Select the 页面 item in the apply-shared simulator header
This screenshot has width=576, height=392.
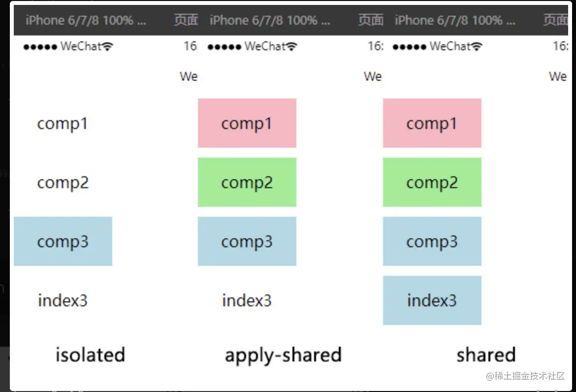click(x=371, y=20)
